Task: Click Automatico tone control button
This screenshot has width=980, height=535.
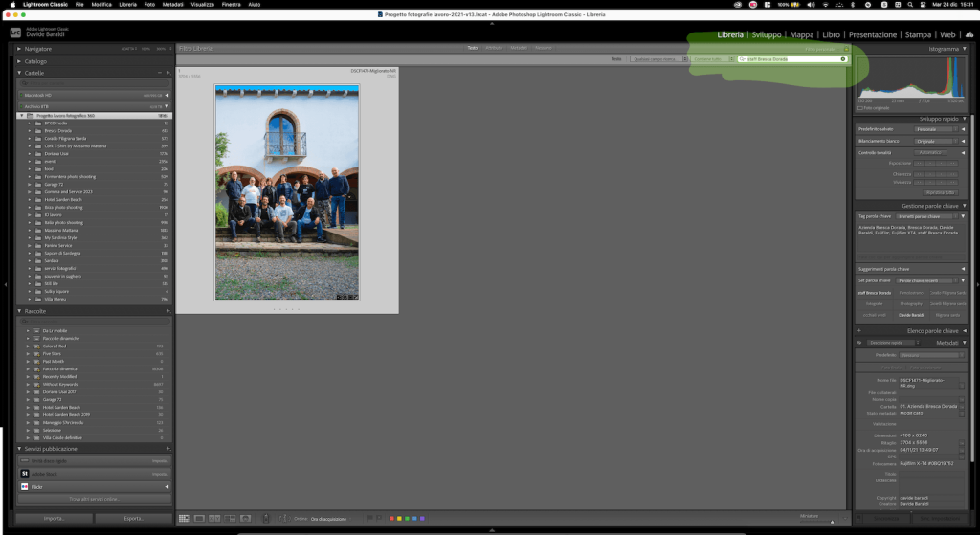Action: [x=930, y=152]
